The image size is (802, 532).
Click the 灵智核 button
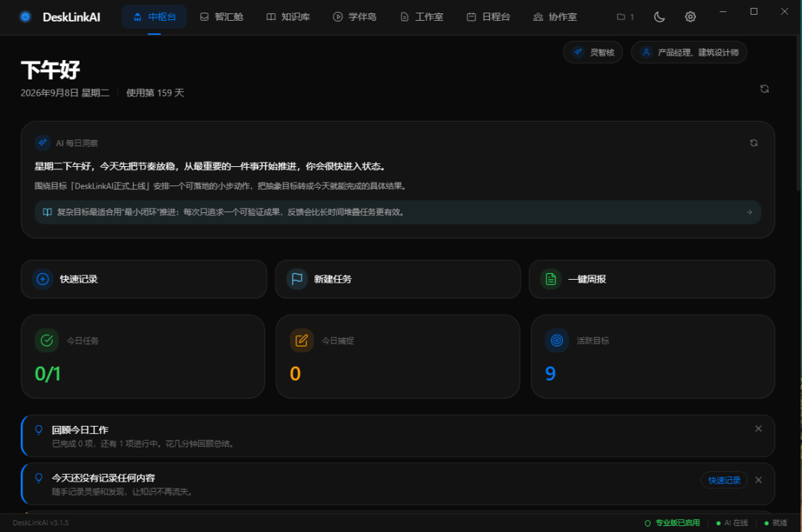(593, 52)
